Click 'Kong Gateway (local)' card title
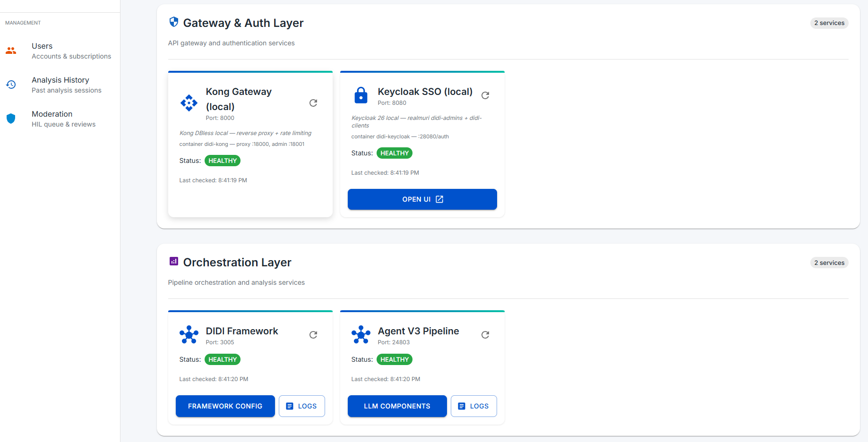The width and height of the screenshot is (868, 442). 239,99
